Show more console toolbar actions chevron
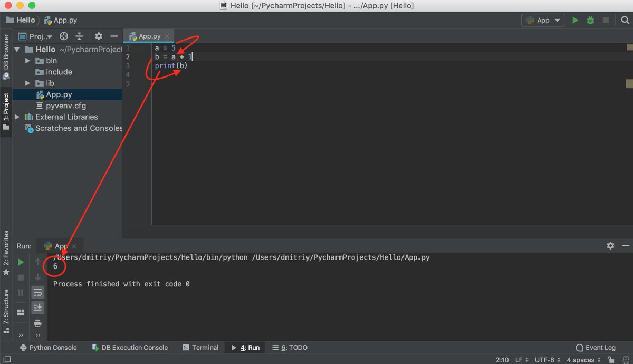The width and height of the screenshot is (633, 364). (37, 335)
